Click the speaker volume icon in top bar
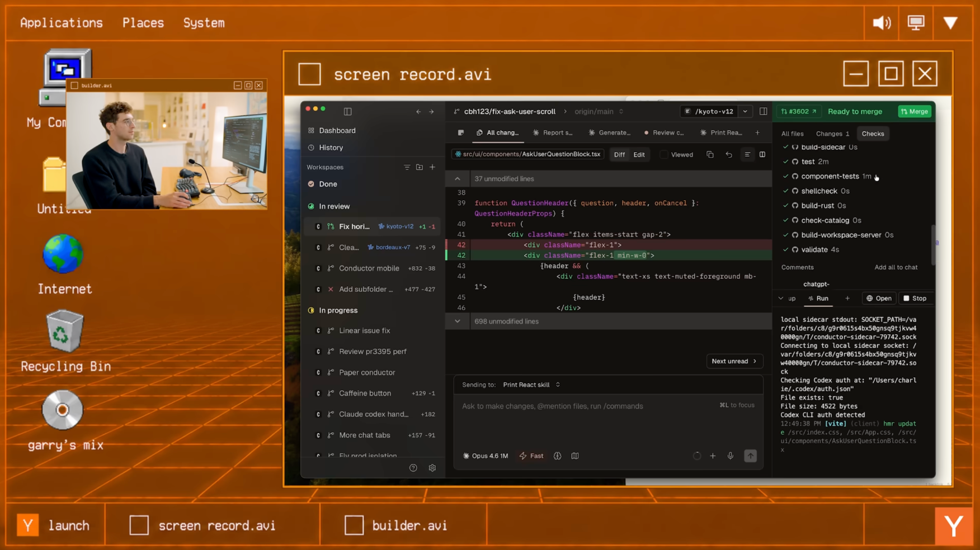Image resolution: width=980 pixels, height=550 pixels. coord(882,23)
